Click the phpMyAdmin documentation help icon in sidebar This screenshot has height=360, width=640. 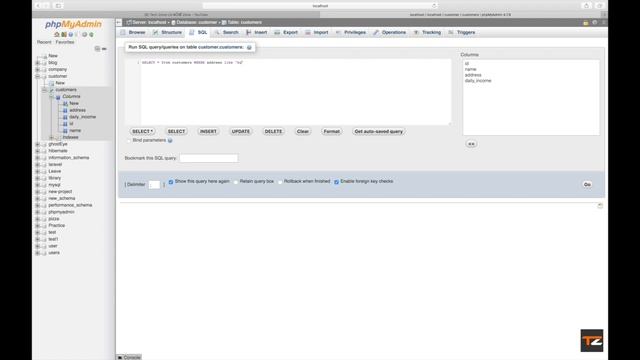click(71, 35)
